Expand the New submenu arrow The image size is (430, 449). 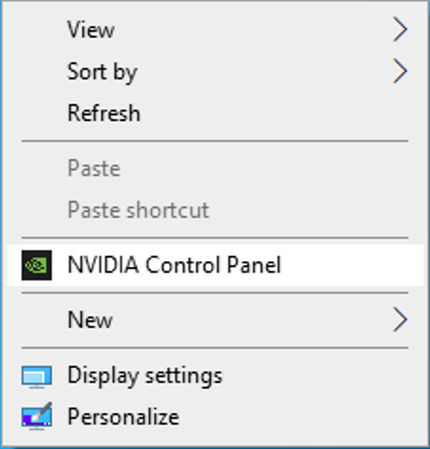[400, 320]
